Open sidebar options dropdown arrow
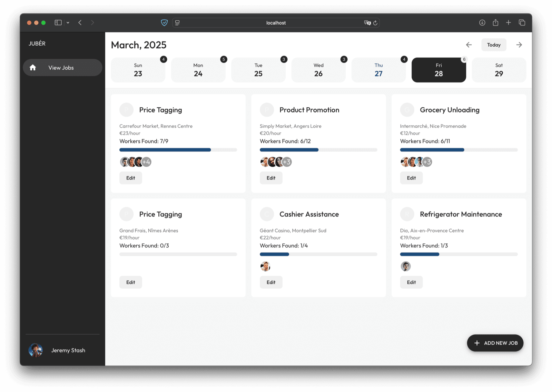This screenshot has width=552, height=392. point(68,23)
